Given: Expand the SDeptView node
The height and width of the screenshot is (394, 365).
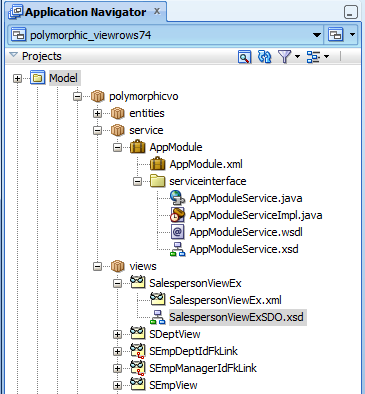Looking at the screenshot, I should (117, 335).
